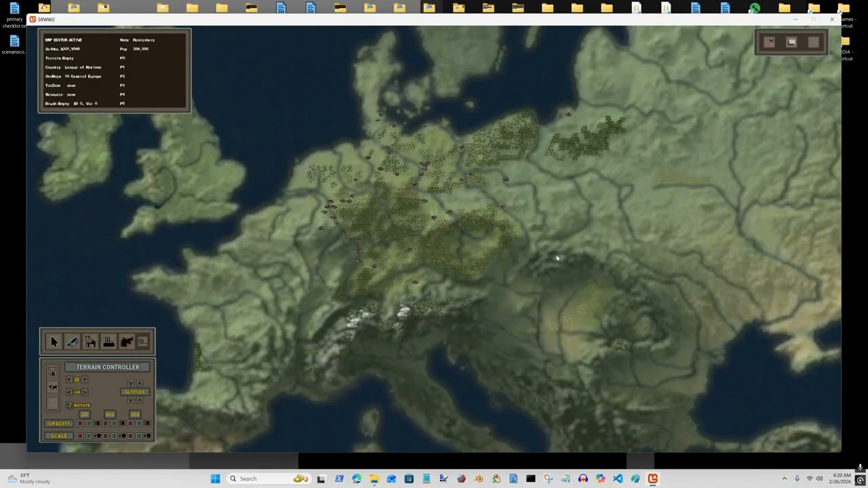The height and width of the screenshot is (488, 868).
Task: Increase the terrain ID with right arrow
Action: pyautogui.click(x=85, y=380)
